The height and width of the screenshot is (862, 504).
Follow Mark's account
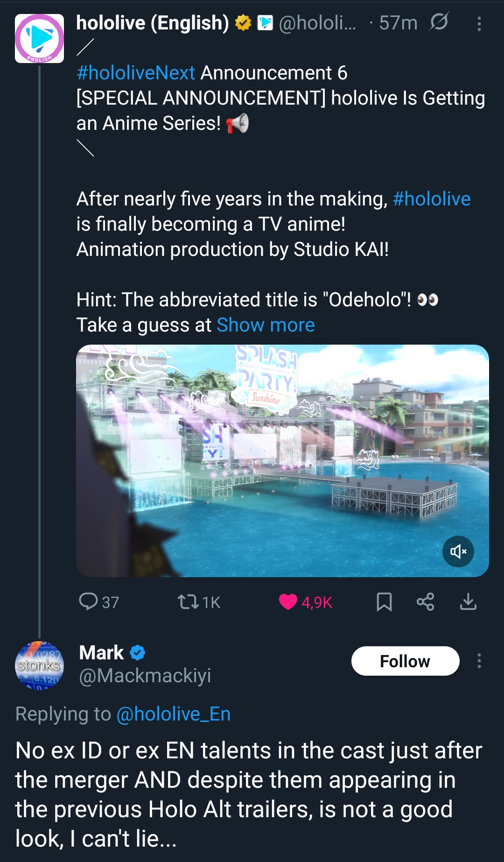[x=405, y=661]
